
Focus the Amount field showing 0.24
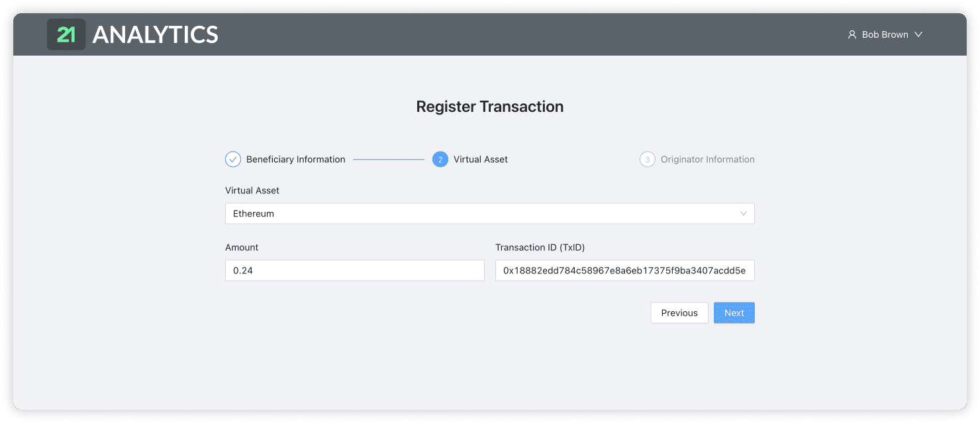pyautogui.click(x=355, y=271)
